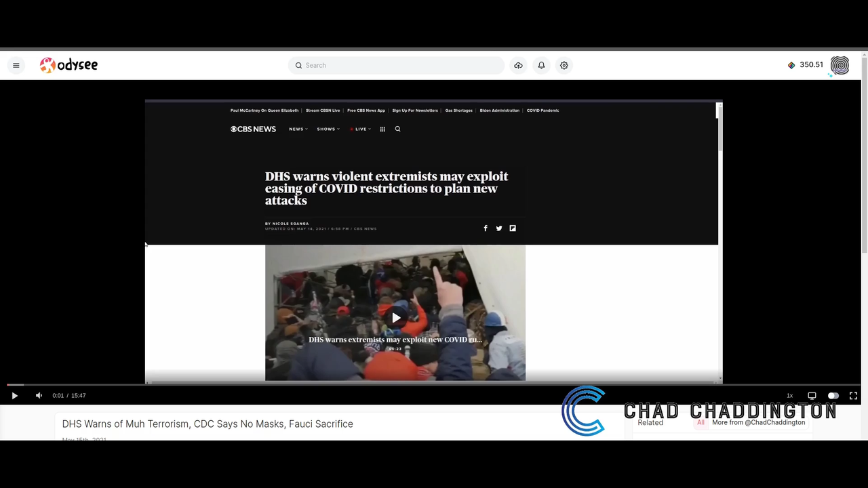Open the Odysee hamburger menu
Viewport: 868px width, 488px height.
(16, 65)
